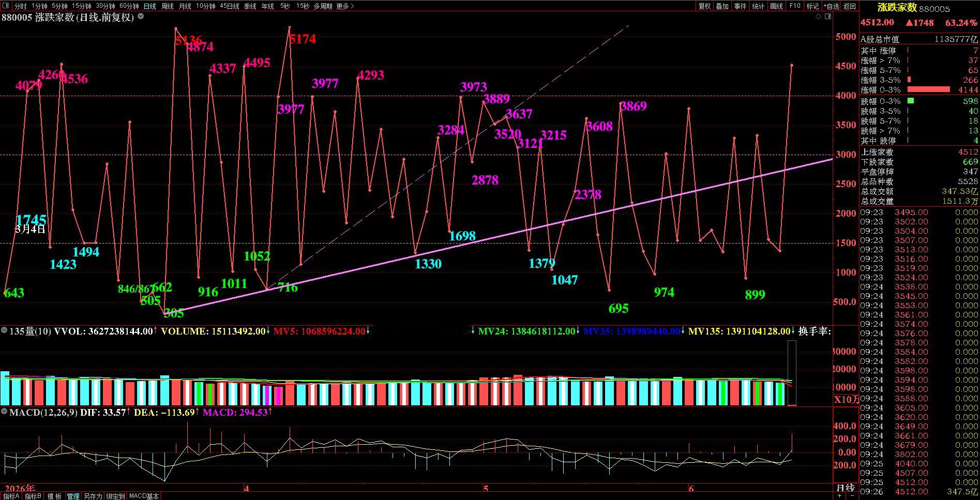The height and width of the screenshot is (500, 980).
Task: Click the diamond icon above the chart
Action: coord(818,17)
